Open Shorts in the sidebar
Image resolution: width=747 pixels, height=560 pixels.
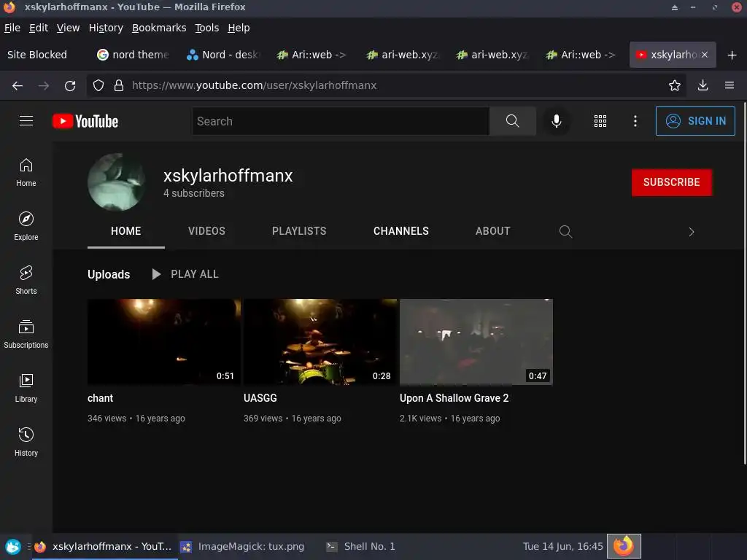tap(26, 280)
